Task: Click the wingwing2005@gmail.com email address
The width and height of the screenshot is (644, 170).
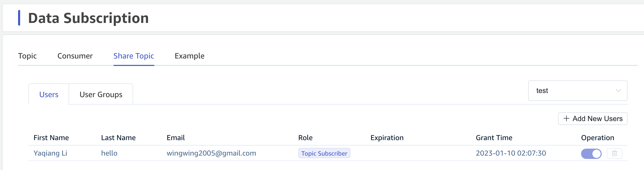Action: [x=211, y=153]
